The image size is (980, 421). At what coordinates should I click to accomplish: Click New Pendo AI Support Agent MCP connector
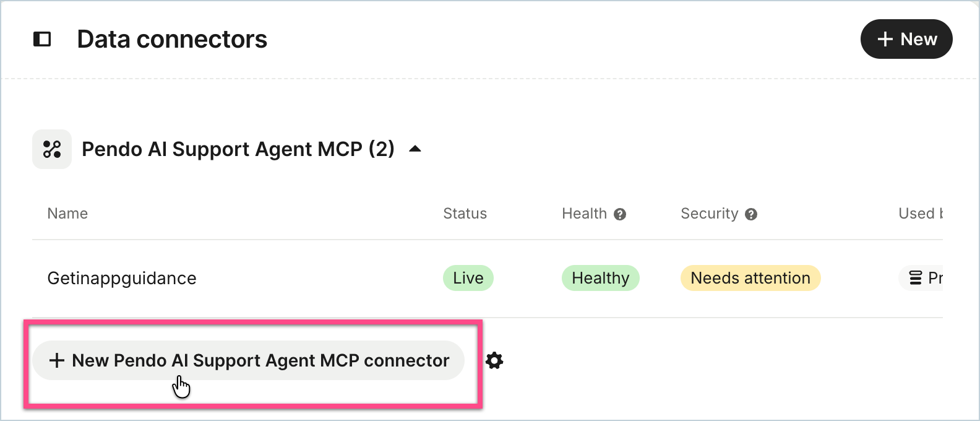pyautogui.click(x=248, y=360)
